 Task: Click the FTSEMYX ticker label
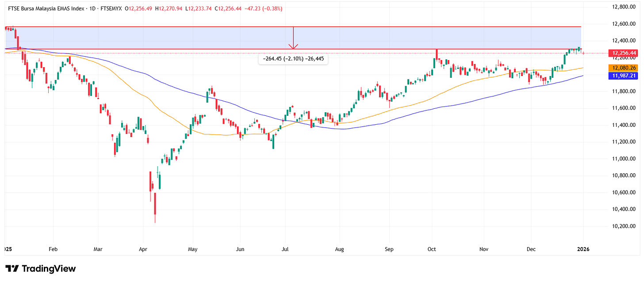111,8
